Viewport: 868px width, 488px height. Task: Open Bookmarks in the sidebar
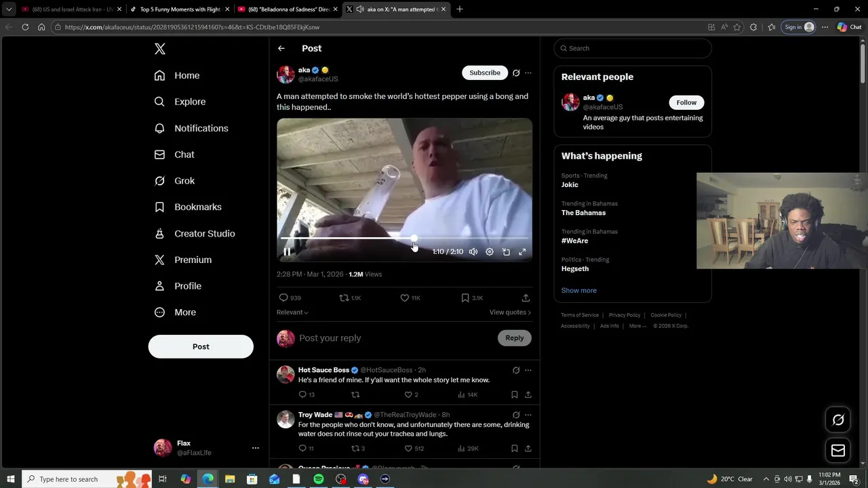(x=188, y=207)
